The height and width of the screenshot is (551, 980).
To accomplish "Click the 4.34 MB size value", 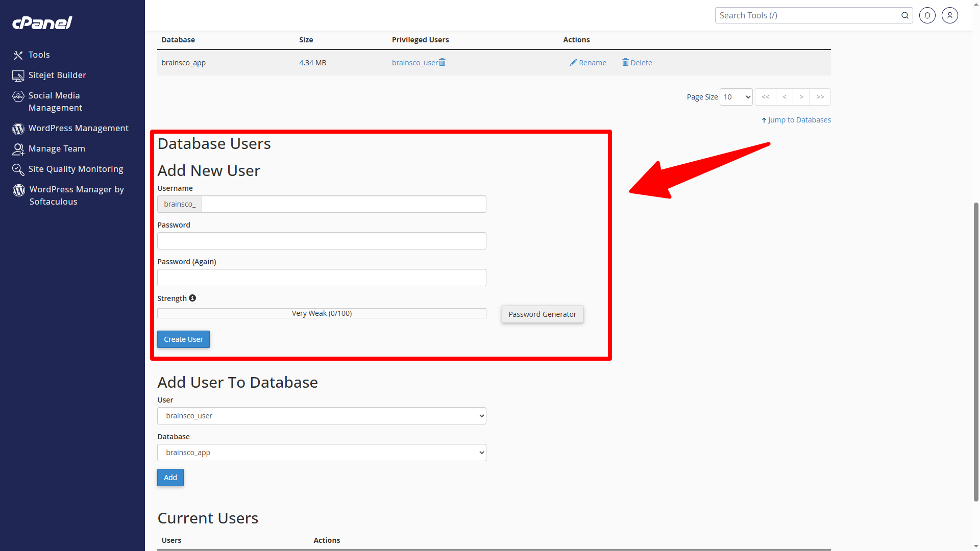I will point(312,63).
